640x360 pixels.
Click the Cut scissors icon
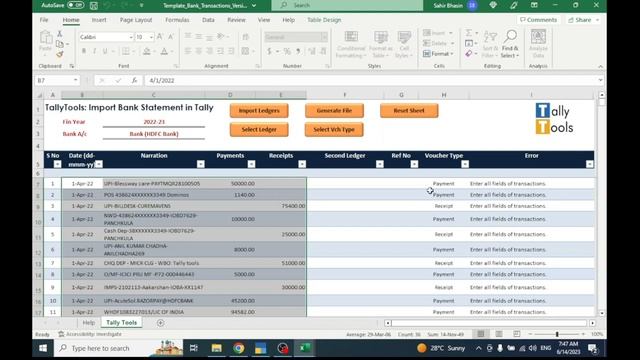coord(60,33)
